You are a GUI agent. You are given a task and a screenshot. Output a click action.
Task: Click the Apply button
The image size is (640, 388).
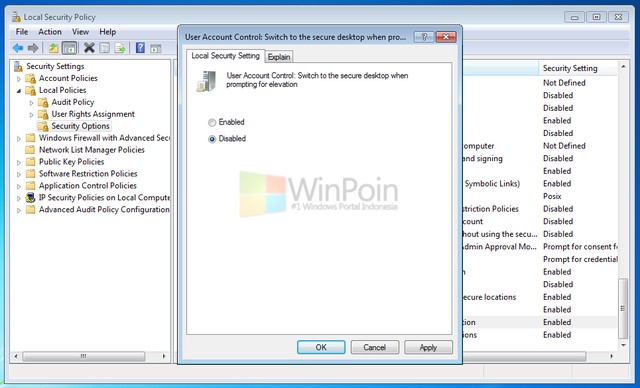click(428, 347)
